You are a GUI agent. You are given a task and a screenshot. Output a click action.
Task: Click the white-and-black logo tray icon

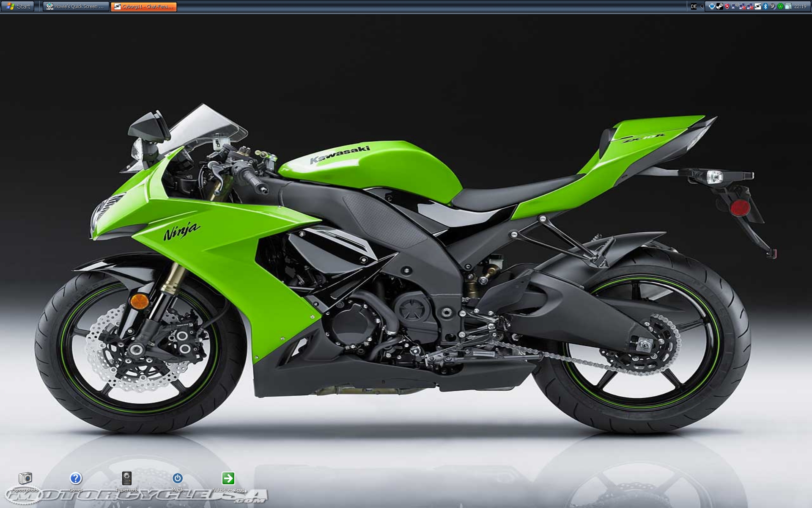pyautogui.click(x=758, y=6)
